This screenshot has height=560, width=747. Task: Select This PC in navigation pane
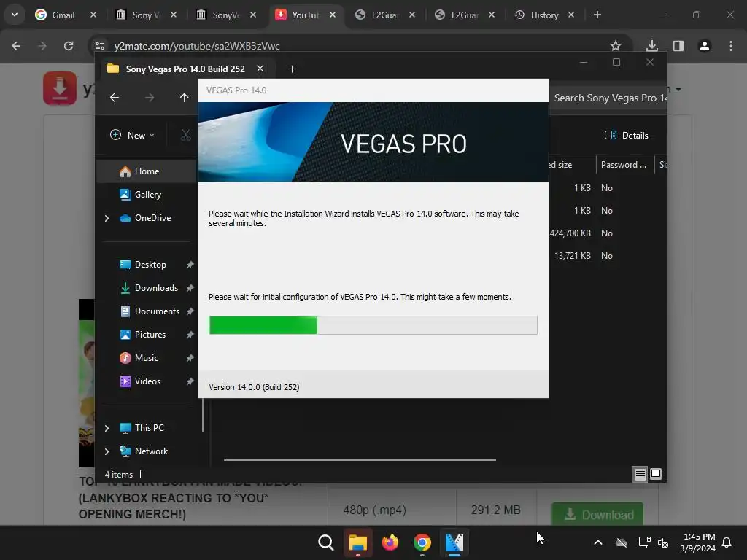pos(149,427)
